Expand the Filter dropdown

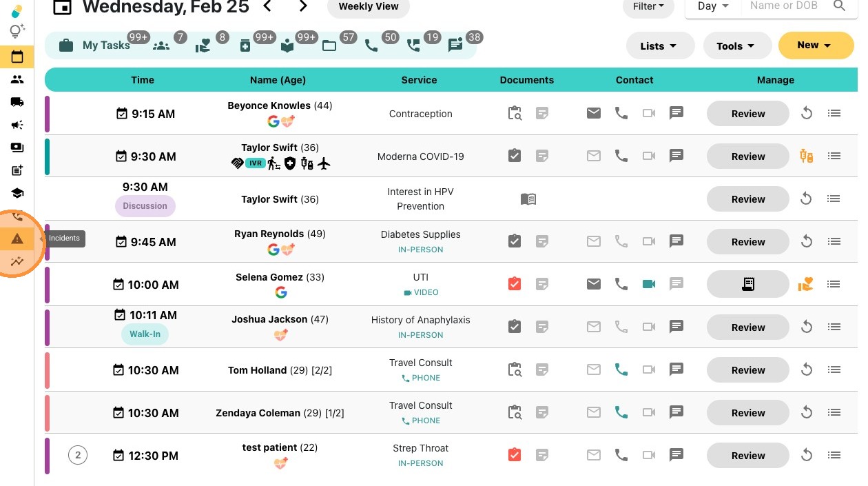648,6
